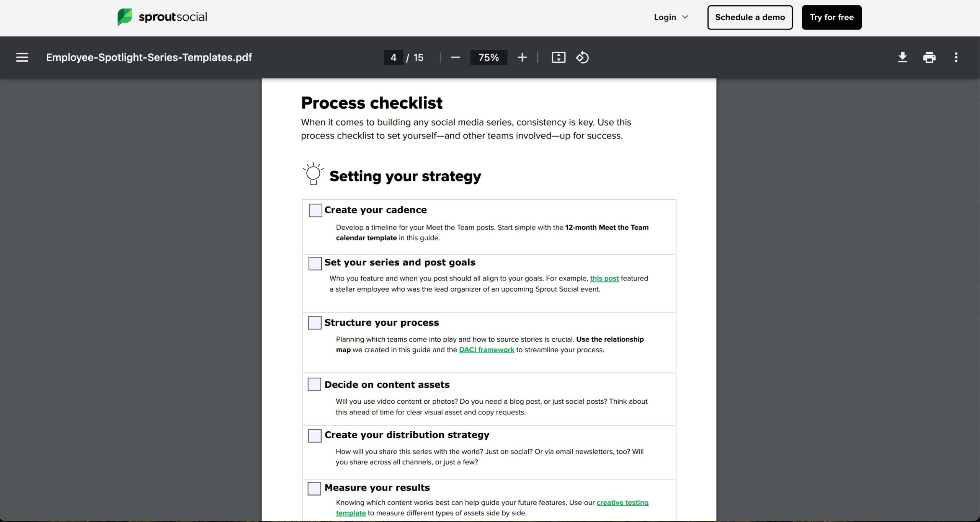Check the Create your cadence box
The image size is (980, 522).
(315, 210)
